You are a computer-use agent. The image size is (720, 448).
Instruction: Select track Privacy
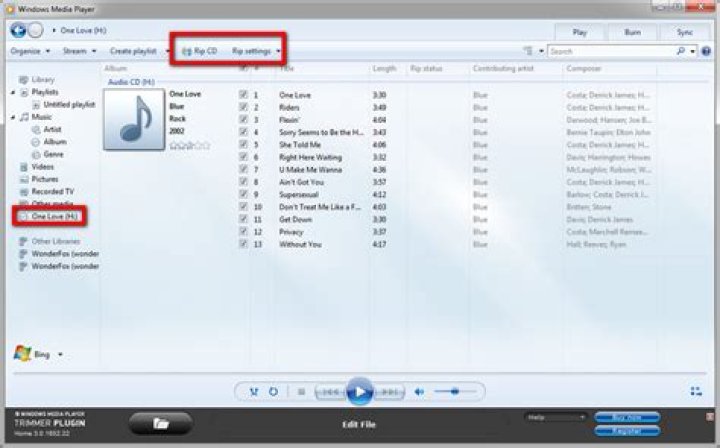[291, 232]
